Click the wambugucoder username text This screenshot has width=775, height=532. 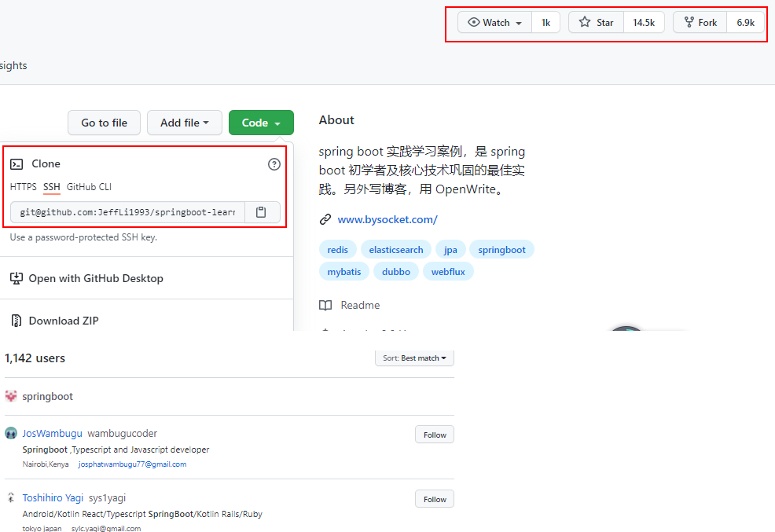point(122,433)
